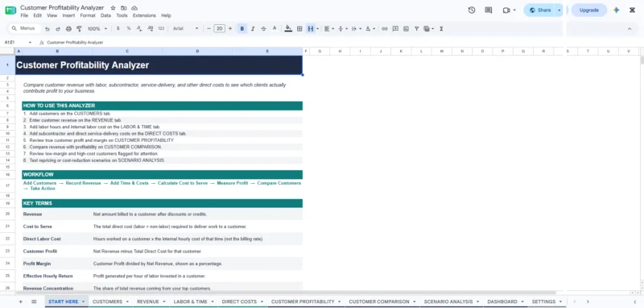Open the functions sigma menu
The height and width of the screenshot is (308, 644).
pos(441,29)
